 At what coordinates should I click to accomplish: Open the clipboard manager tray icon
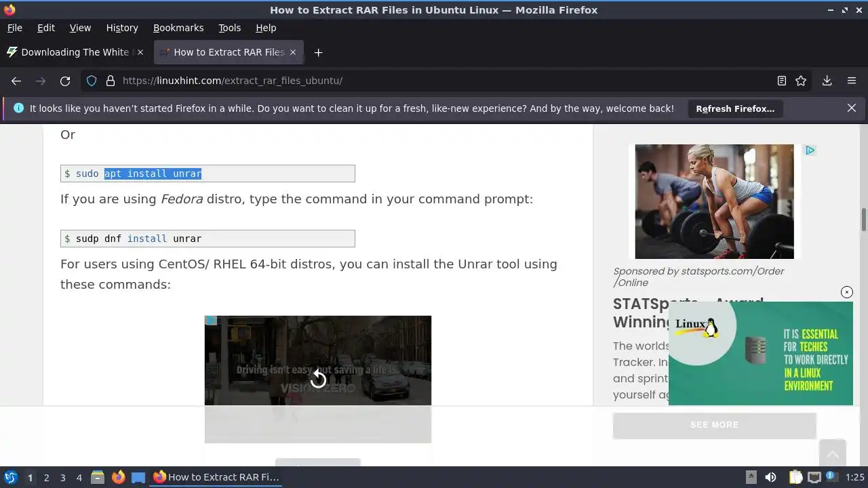(795, 477)
